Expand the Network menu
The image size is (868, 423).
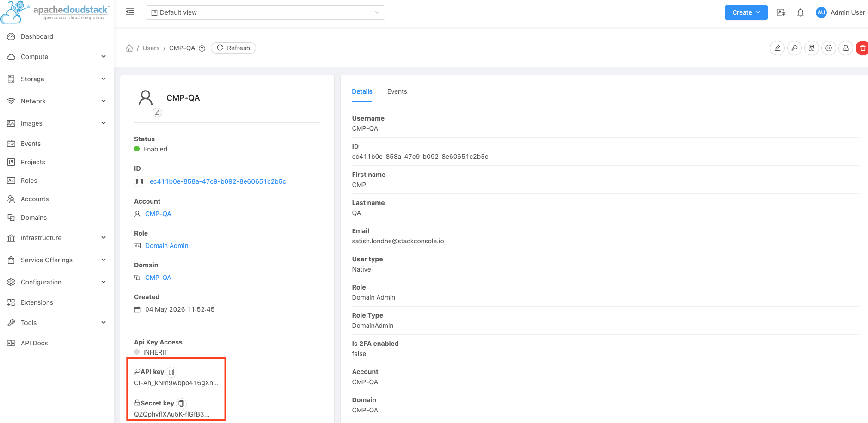[57, 101]
